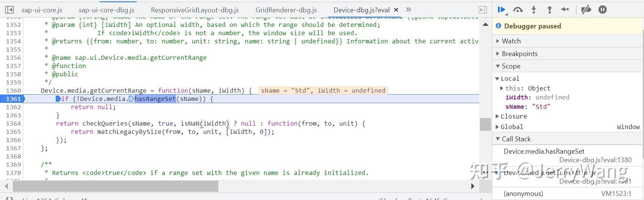
Task: Step over next function call
Action: (x=518, y=10)
